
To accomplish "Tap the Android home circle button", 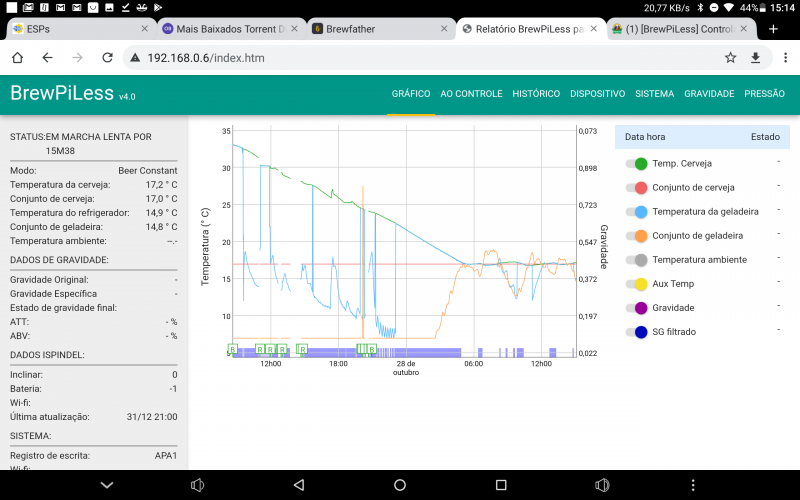I will coord(400,485).
